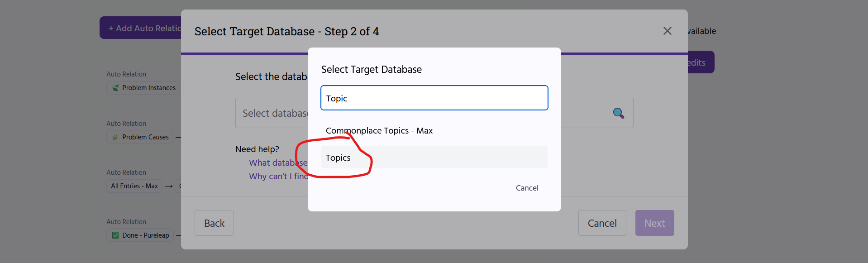The image size is (868, 263).
Task: Close the Select Target Database wizard dialog
Action: point(667,31)
